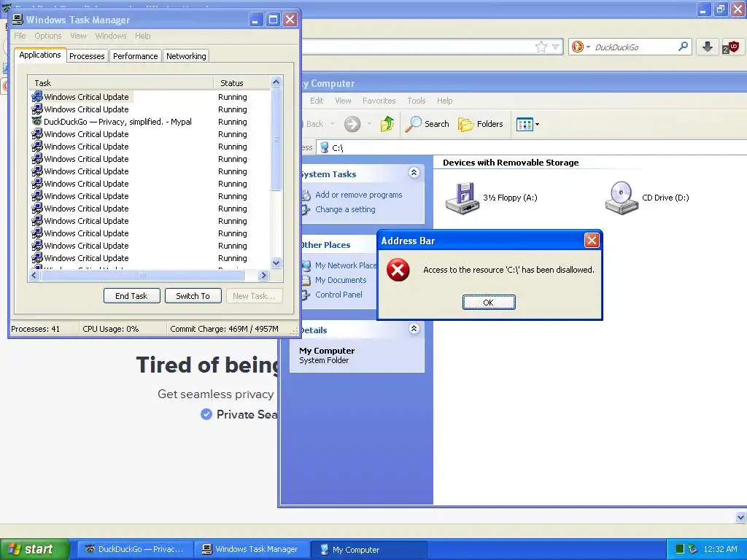
Task: Click the task list horizontal scrollbar thumb
Action: coord(142,275)
